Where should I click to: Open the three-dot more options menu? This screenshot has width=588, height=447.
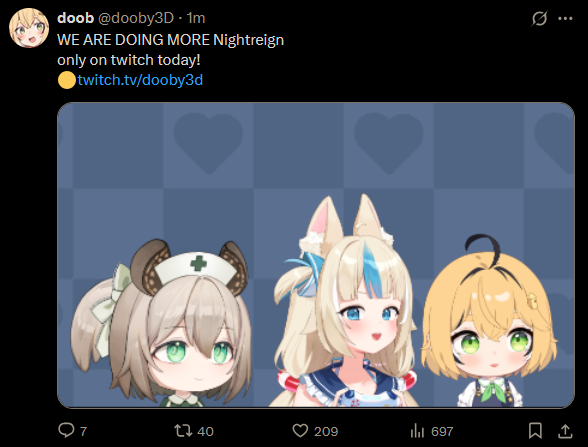(565, 18)
